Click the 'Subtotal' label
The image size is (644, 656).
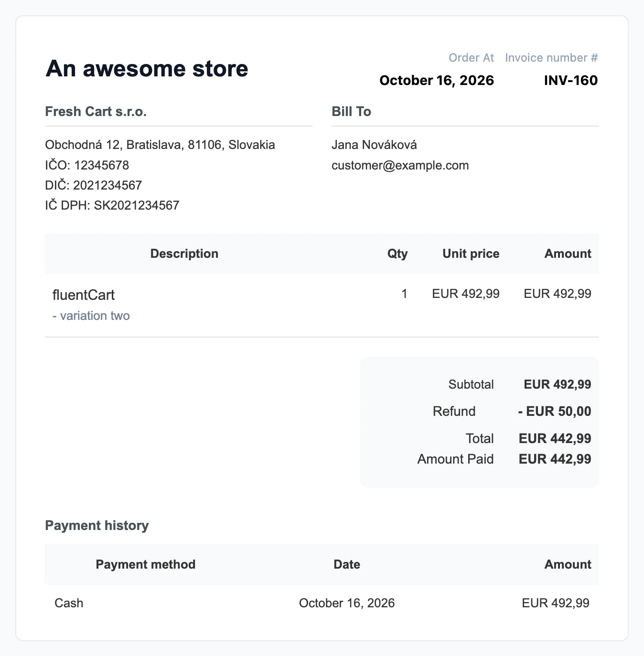click(471, 384)
